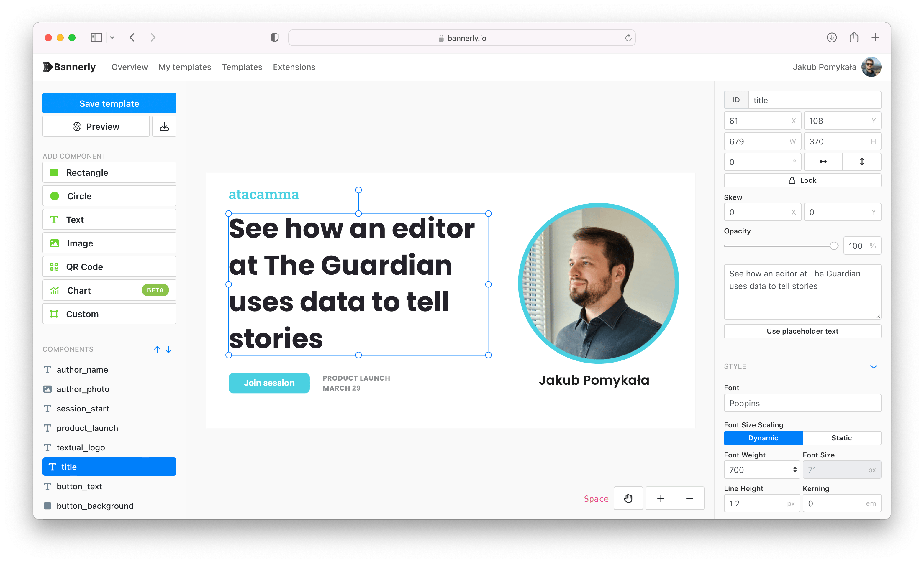Collapse the STYLE section chevron
The height and width of the screenshot is (563, 924).
point(874,367)
